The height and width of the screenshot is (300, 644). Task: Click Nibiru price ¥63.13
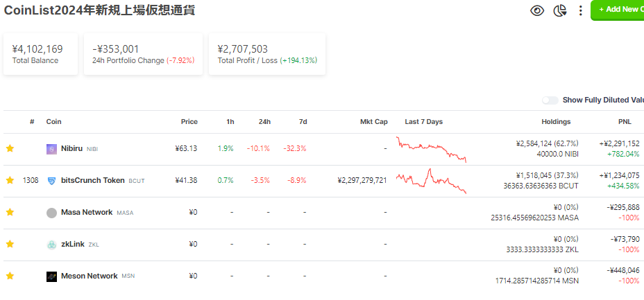pos(186,148)
